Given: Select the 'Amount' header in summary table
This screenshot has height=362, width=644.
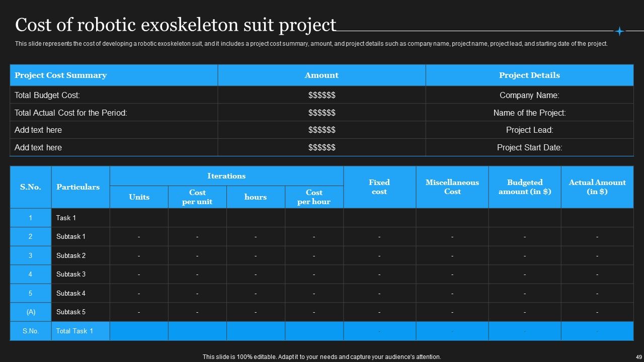Looking at the screenshot, I should tap(321, 75).
